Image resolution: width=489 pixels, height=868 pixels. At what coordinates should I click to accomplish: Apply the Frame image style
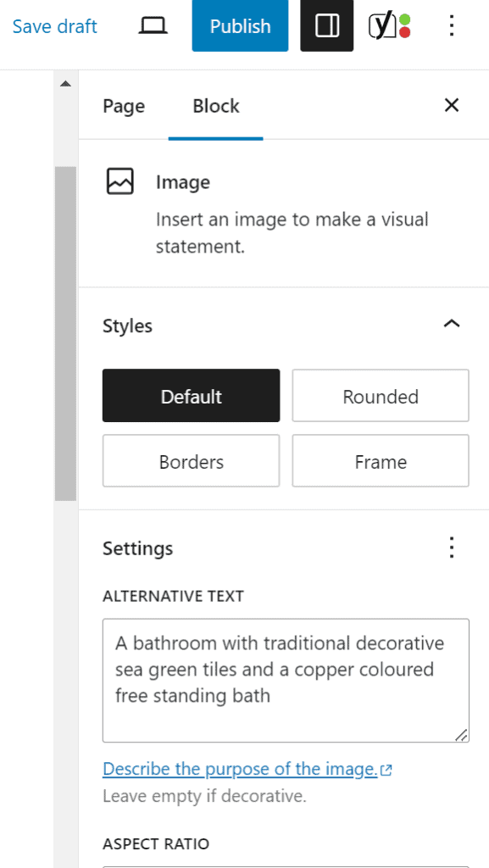coord(381,461)
